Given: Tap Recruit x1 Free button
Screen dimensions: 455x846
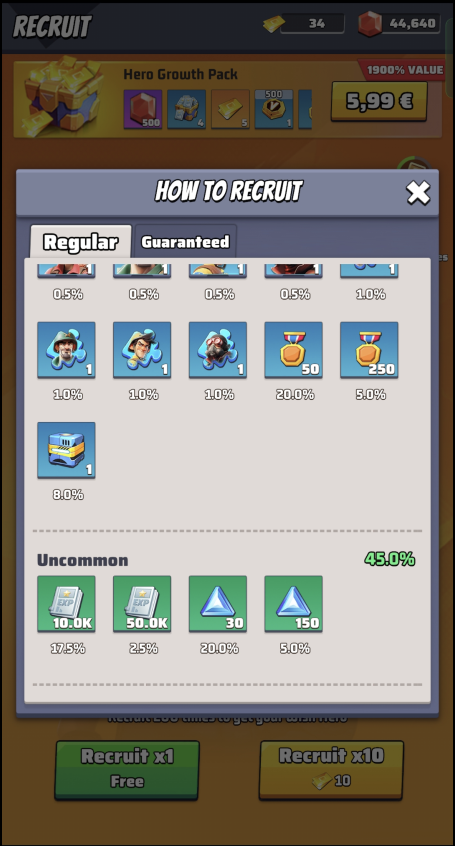Looking at the screenshot, I should pyautogui.click(x=127, y=769).
